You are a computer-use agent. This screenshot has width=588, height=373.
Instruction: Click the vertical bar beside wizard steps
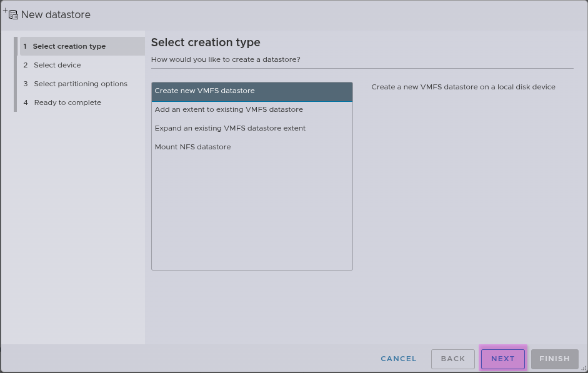[x=16, y=74]
